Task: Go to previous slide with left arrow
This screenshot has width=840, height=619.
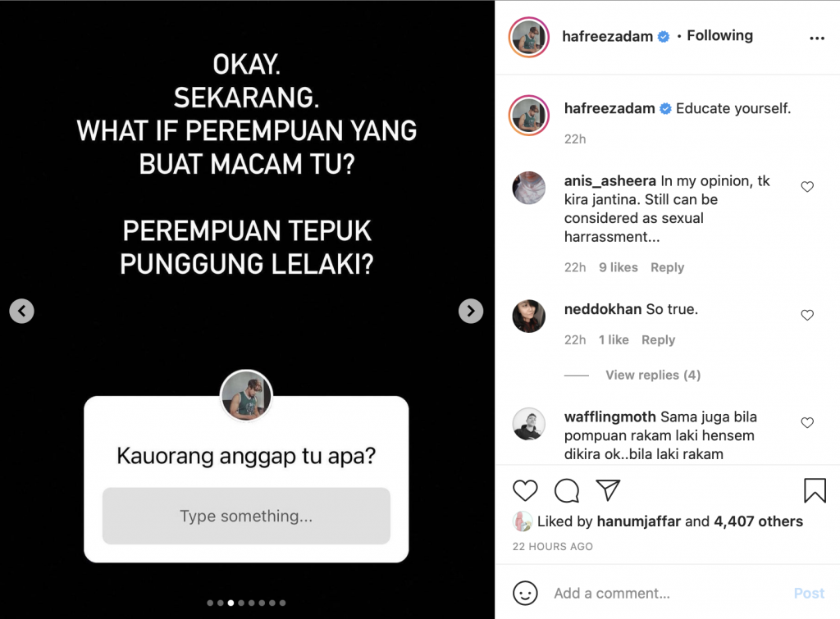Action: [x=22, y=311]
